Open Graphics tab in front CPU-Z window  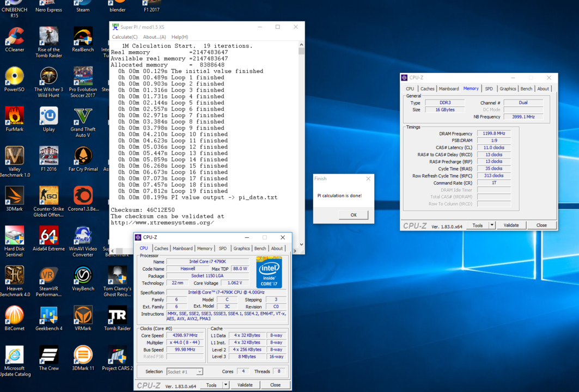coord(241,248)
